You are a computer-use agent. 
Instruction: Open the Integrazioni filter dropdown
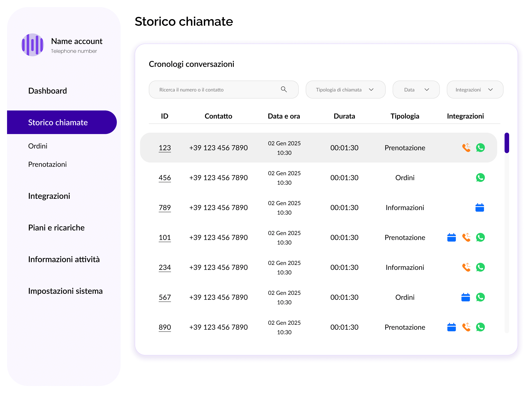(475, 89)
